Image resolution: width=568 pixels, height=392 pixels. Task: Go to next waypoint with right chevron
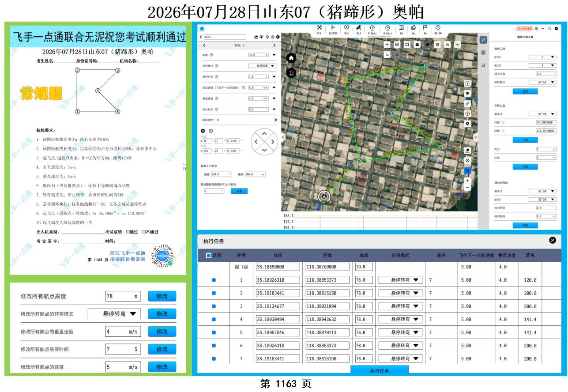[275, 45]
